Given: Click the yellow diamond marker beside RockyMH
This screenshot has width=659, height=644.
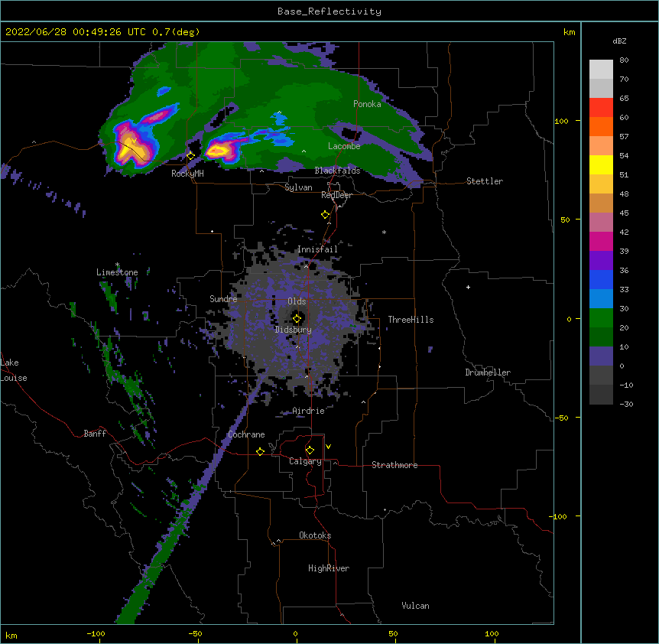Looking at the screenshot, I should (x=191, y=156).
